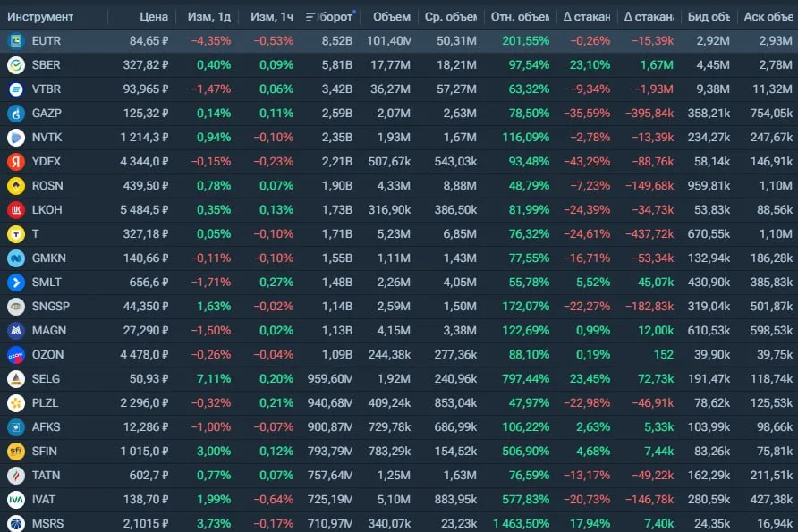Sort by the Бид объем column header
Screen dimensions: 798x532
click(x=709, y=17)
